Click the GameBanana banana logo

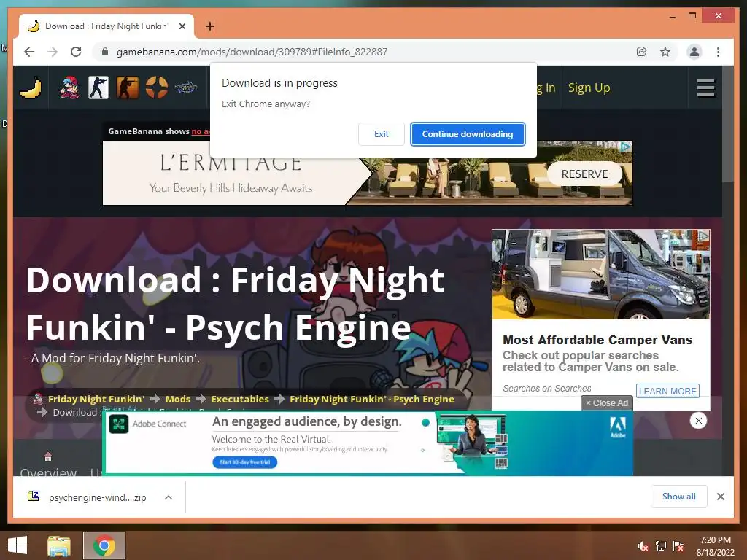tap(31, 87)
